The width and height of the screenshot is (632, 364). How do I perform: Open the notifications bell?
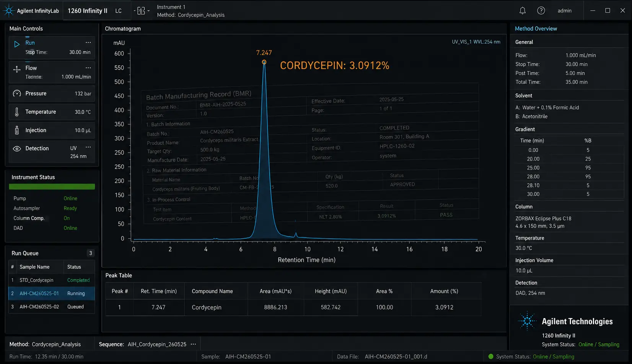pyautogui.click(x=523, y=11)
